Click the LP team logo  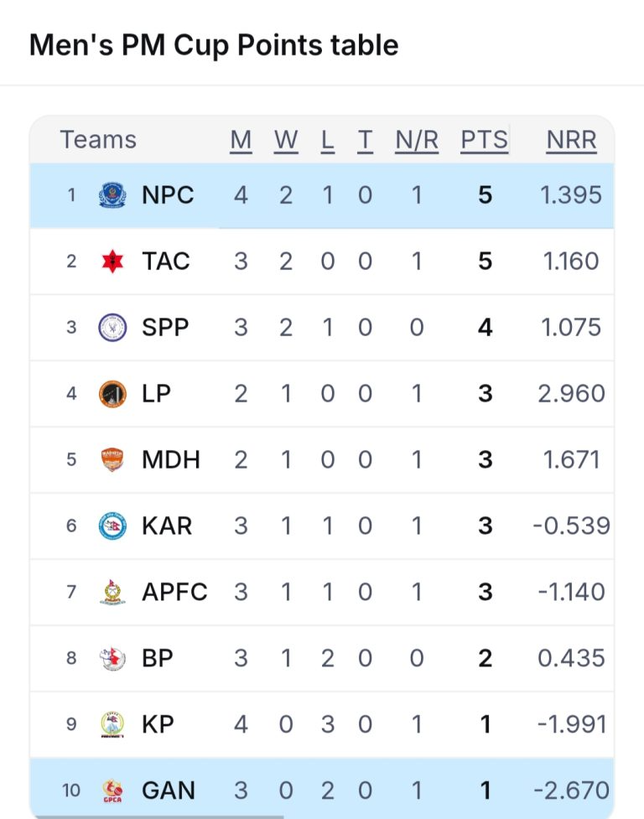point(112,393)
